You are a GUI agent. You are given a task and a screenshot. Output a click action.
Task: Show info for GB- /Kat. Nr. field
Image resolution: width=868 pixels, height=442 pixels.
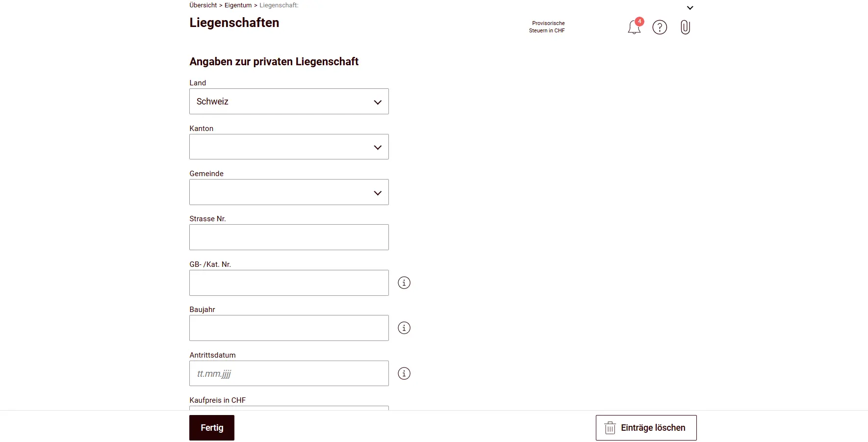point(404,283)
